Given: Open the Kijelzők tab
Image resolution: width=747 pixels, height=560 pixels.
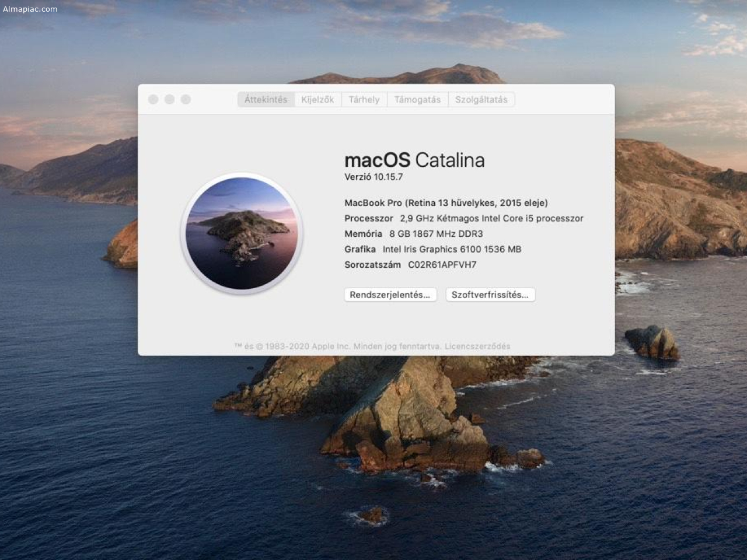Looking at the screenshot, I should [318, 100].
